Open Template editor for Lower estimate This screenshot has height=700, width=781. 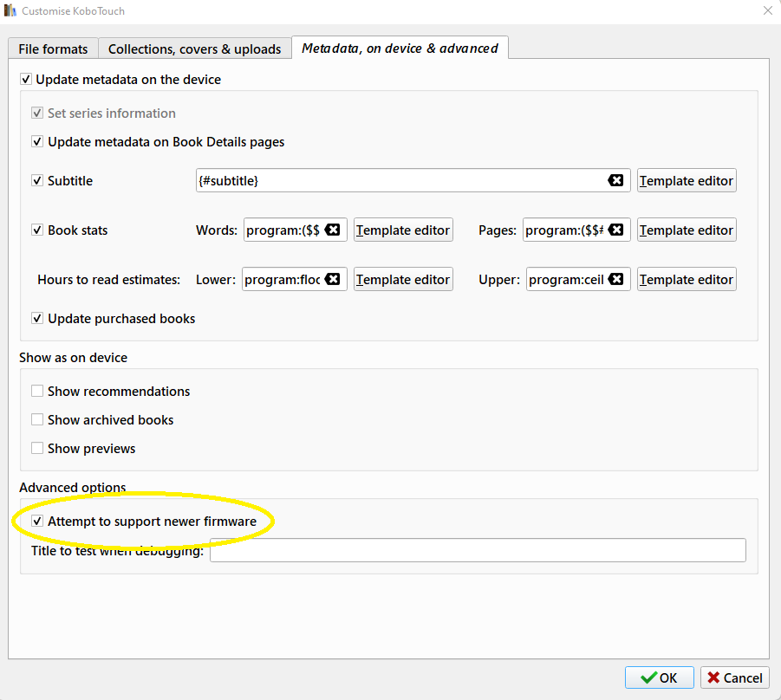coord(403,279)
